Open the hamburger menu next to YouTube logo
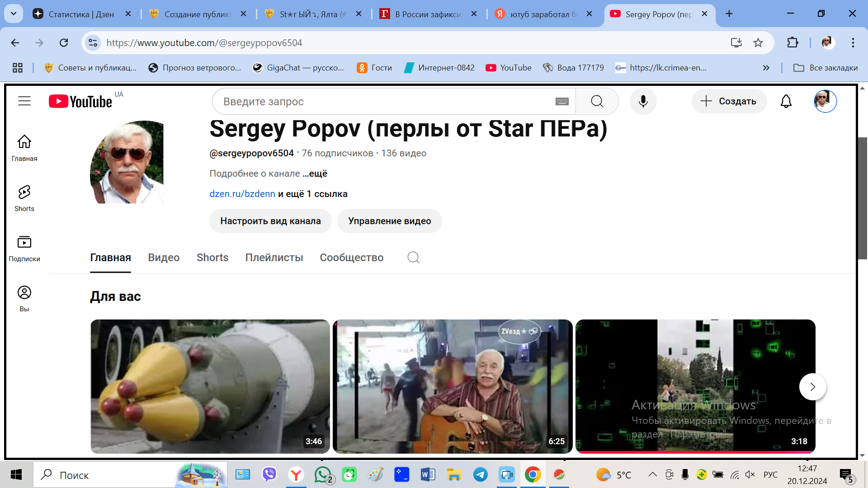The image size is (868, 488). click(x=24, y=101)
